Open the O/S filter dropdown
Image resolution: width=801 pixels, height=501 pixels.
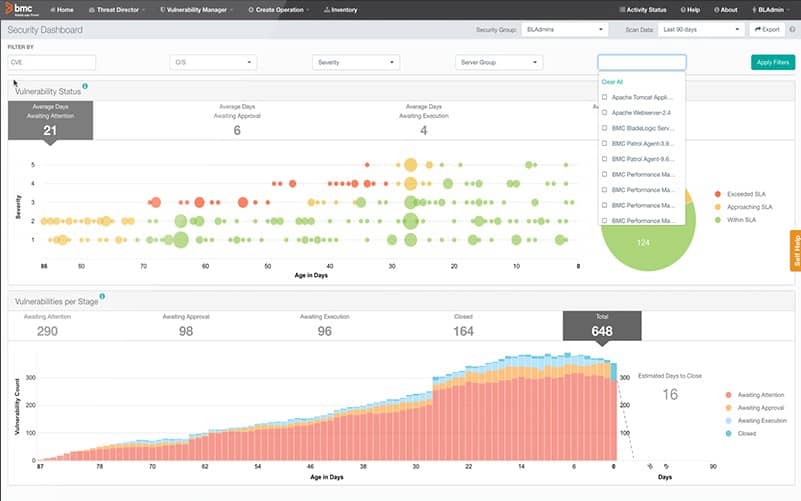click(213, 62)
